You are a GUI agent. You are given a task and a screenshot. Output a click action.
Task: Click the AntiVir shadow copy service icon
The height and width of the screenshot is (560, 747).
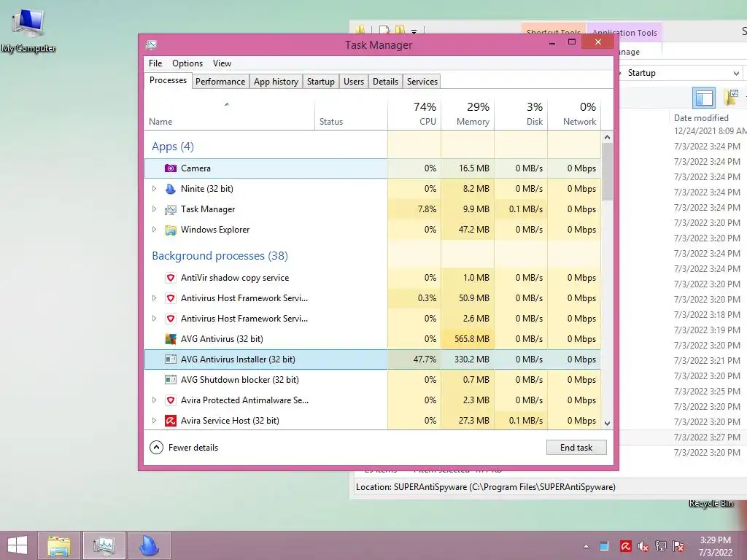coord(171,278)
